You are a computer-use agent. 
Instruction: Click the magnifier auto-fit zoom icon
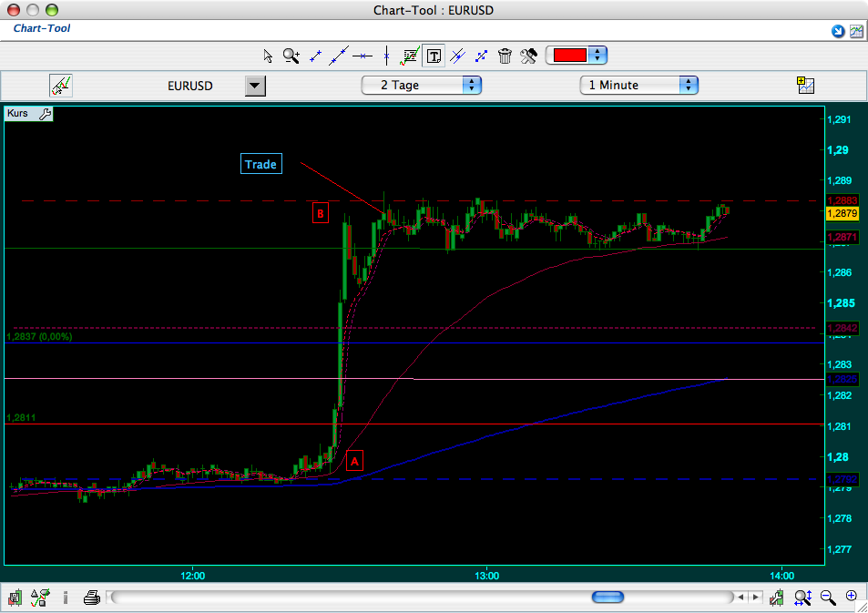pyautogui.click(x=802, y=598)
